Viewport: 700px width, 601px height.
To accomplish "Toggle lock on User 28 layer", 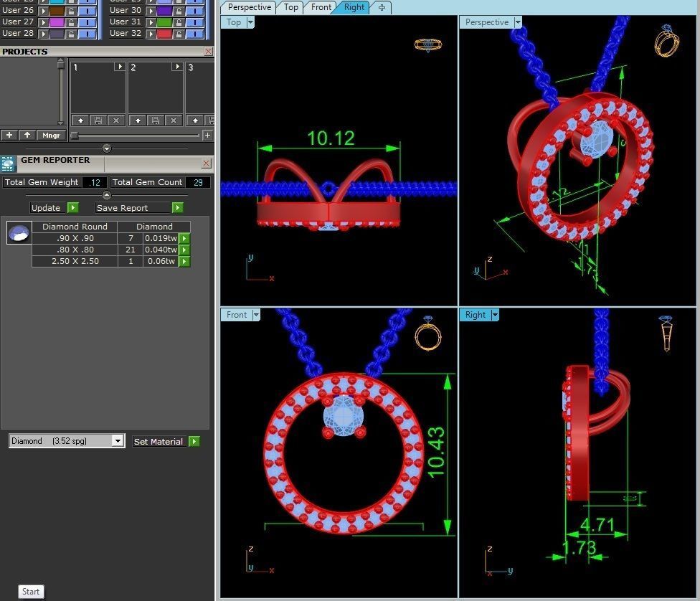I will tap(72, 34).
